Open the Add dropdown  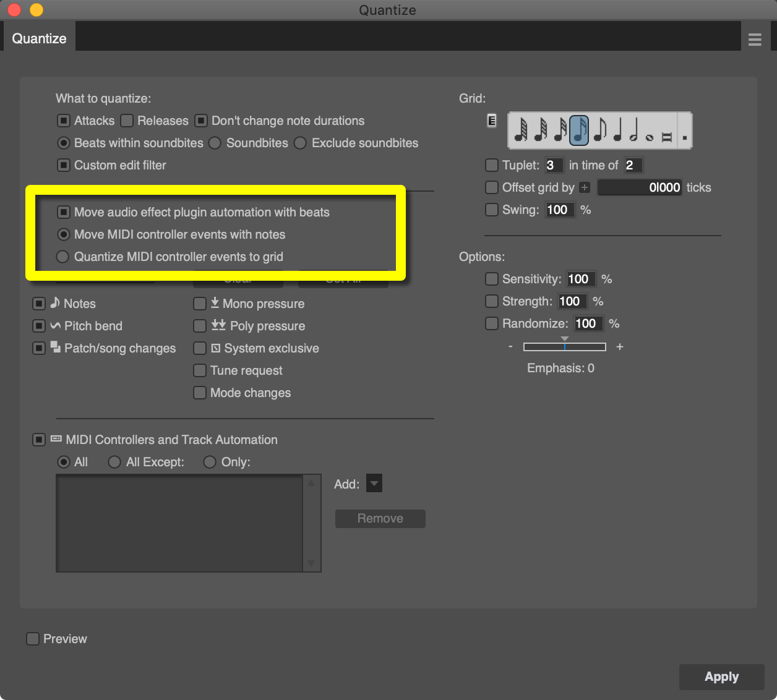pyautogui.click(x=374, y=483)
